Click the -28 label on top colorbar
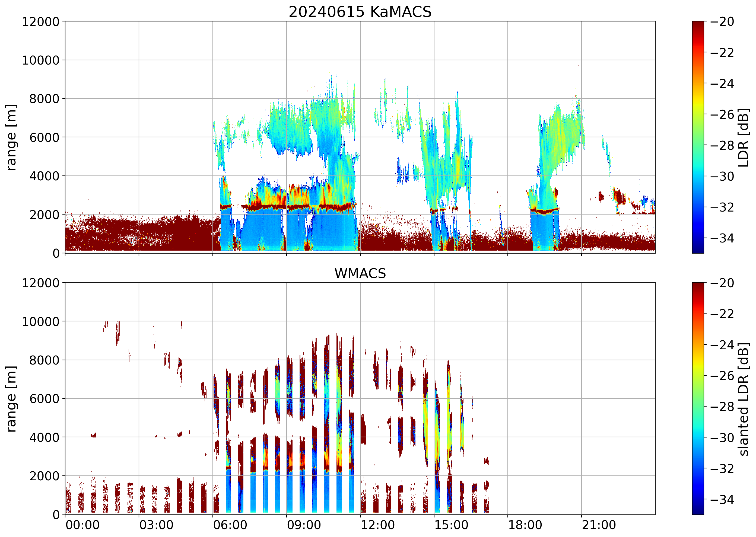Viewport: 756px width, 537px height. click(722, 145)
